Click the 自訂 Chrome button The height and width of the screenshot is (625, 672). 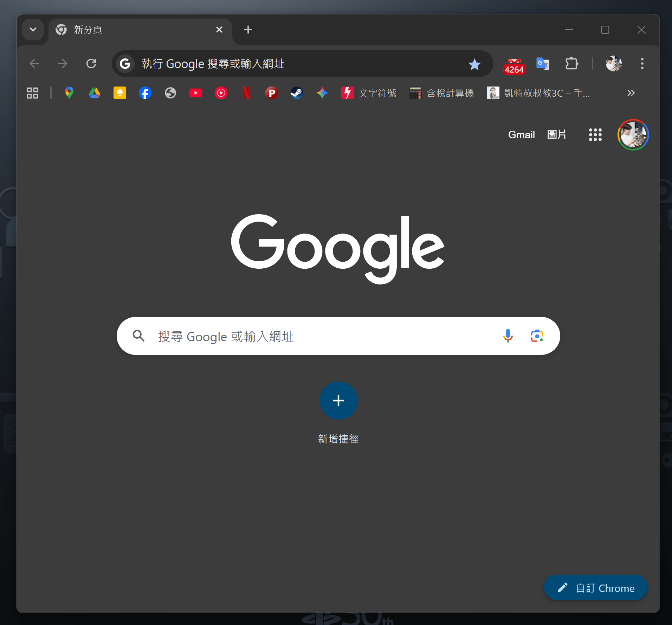[x=595, y=588]
